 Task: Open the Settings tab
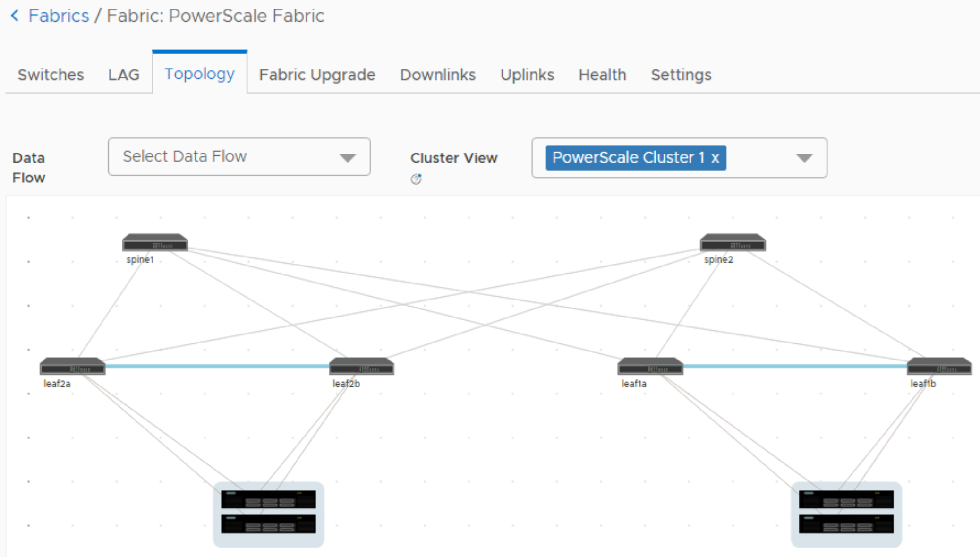pyautogui.click(x=681, y=75)
